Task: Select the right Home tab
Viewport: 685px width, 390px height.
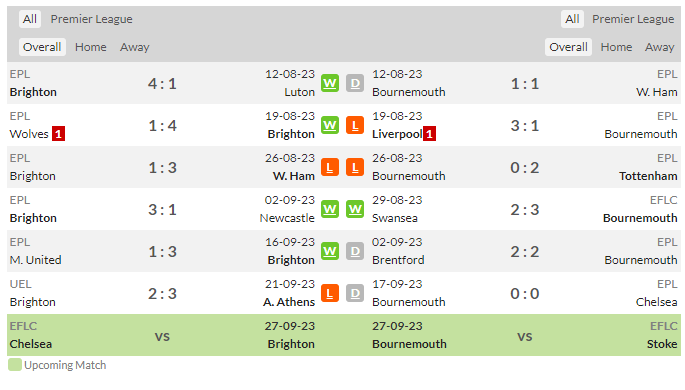Action: tap(616, 47)
